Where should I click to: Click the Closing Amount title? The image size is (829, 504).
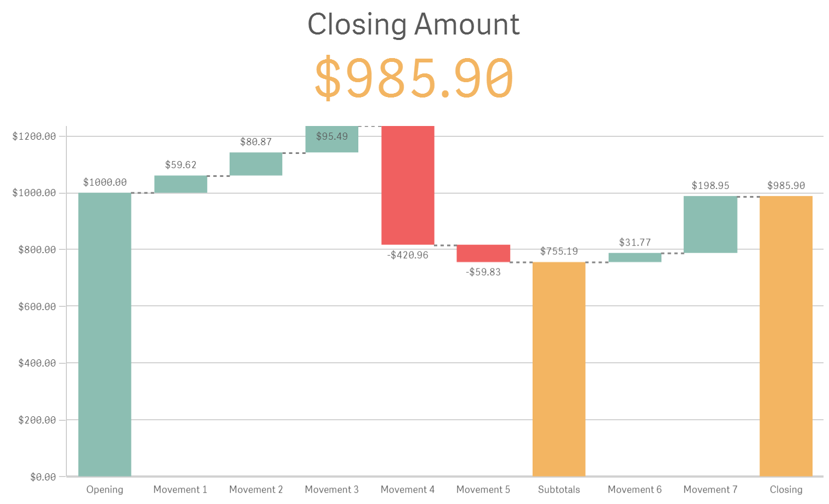pos(414,25)
